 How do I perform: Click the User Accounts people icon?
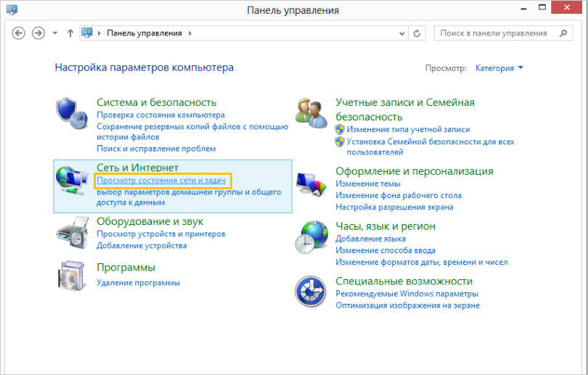point(312,112)
